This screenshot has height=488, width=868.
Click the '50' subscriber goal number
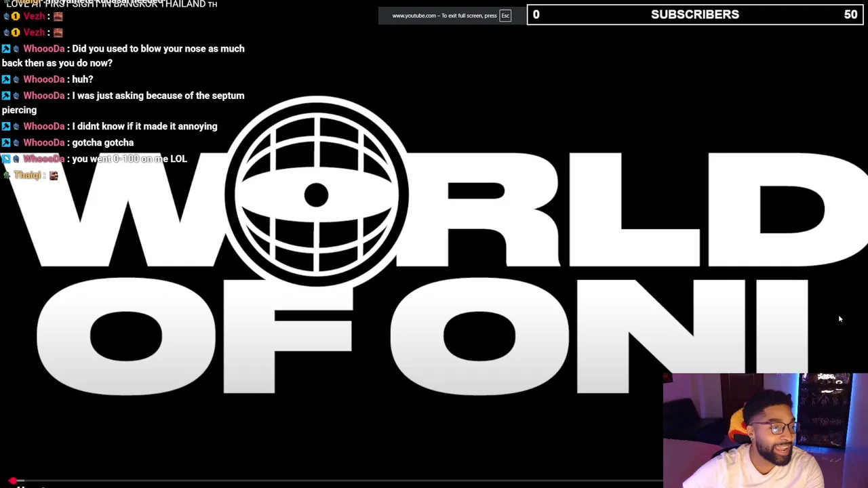850,14
